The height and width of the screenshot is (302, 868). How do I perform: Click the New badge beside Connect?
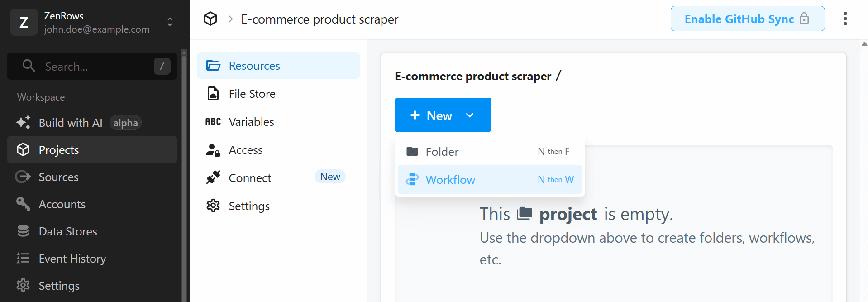[330, 177]
